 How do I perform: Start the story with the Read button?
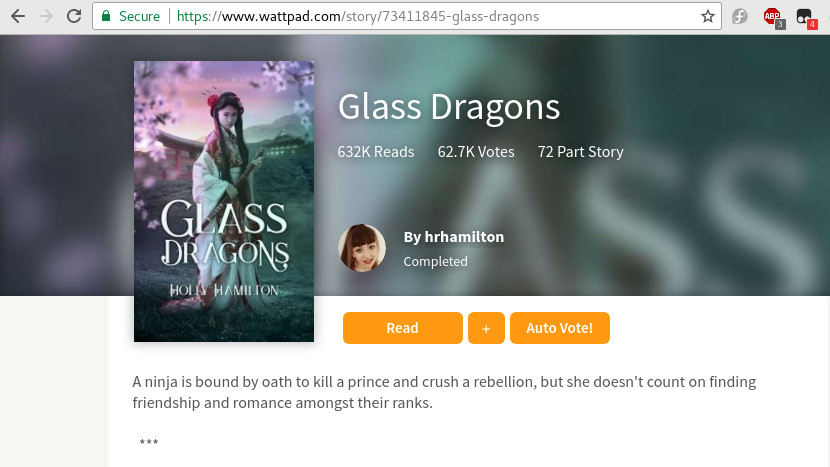[403, 328]
